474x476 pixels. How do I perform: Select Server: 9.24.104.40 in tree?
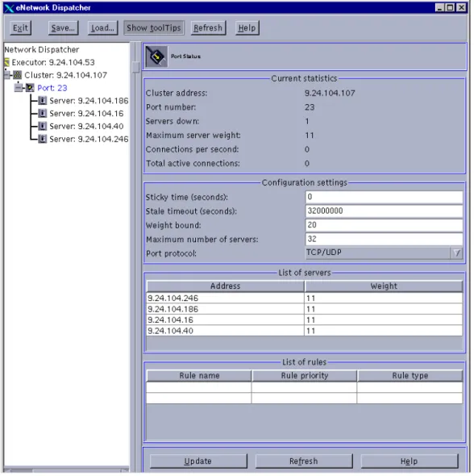pyautogui.click(x=86, y=126)
